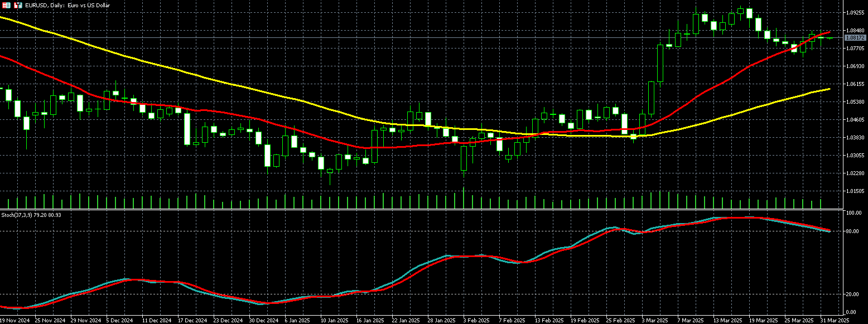This screenshot has height=324, width=868.
Task: Click the 1.06155 price scale label
Action: click(855, 84)
